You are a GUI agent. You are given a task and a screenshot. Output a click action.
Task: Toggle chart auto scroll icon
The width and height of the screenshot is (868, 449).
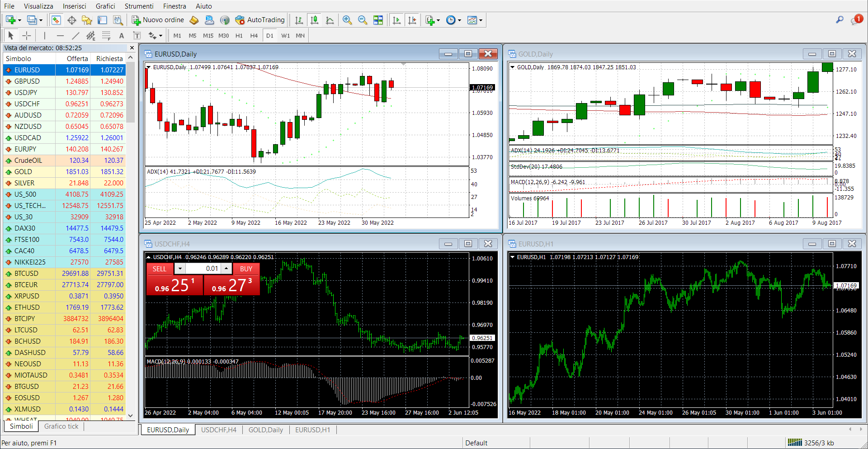pyautogui.click(x=396, y=20)
